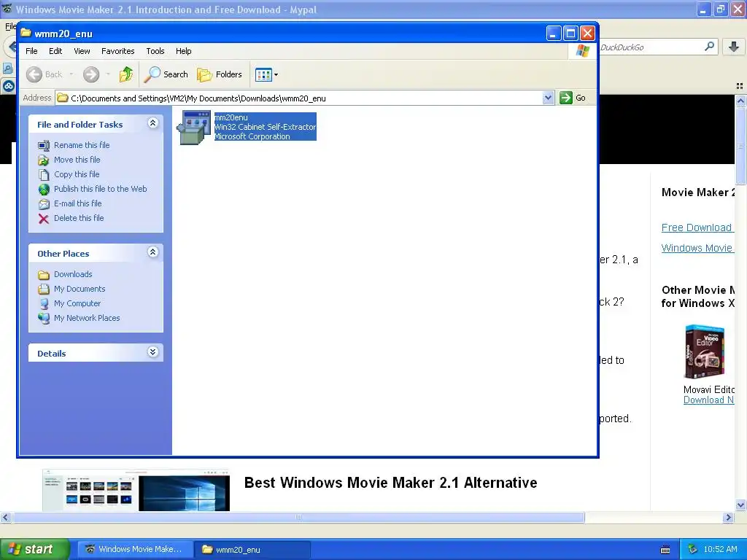Click the My Network Places icon
747x560 pixels.
(43, 318)
